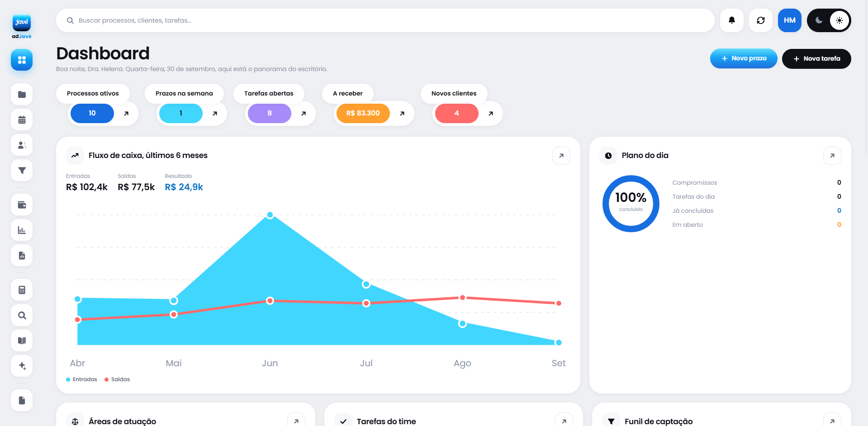868x426 pixels.
Task: Open the funnel icon in sidebar
Action: pyautogui.click(x=22, y=170)
